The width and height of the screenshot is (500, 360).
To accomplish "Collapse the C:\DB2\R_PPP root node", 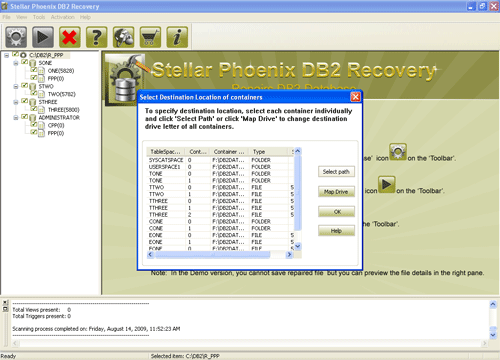I will pos(6,55).
